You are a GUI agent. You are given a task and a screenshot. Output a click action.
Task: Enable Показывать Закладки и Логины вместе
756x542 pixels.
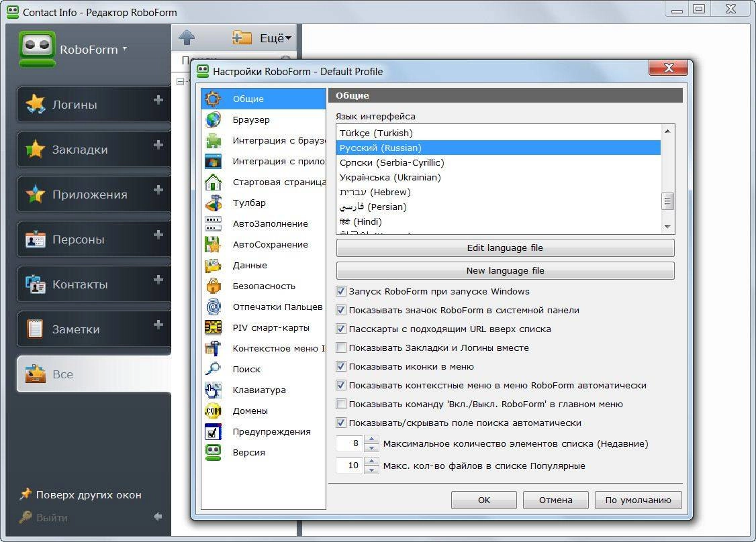(341, 347)
